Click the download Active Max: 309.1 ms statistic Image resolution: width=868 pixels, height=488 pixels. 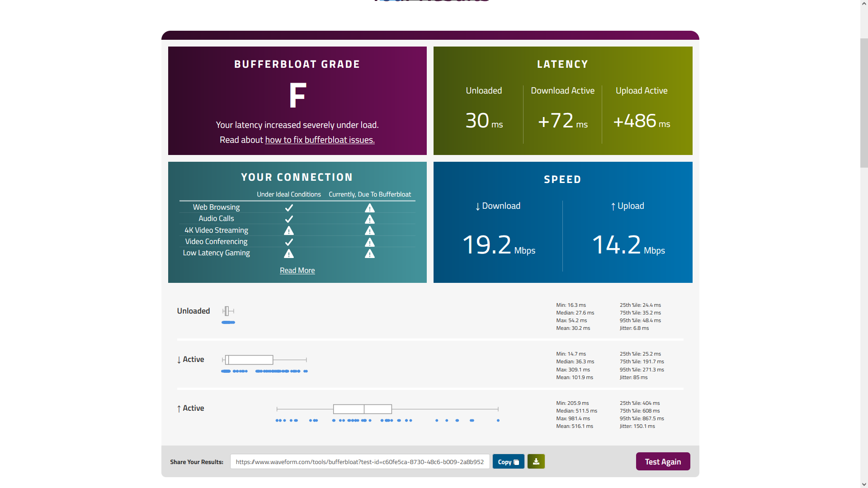[573, 370]
